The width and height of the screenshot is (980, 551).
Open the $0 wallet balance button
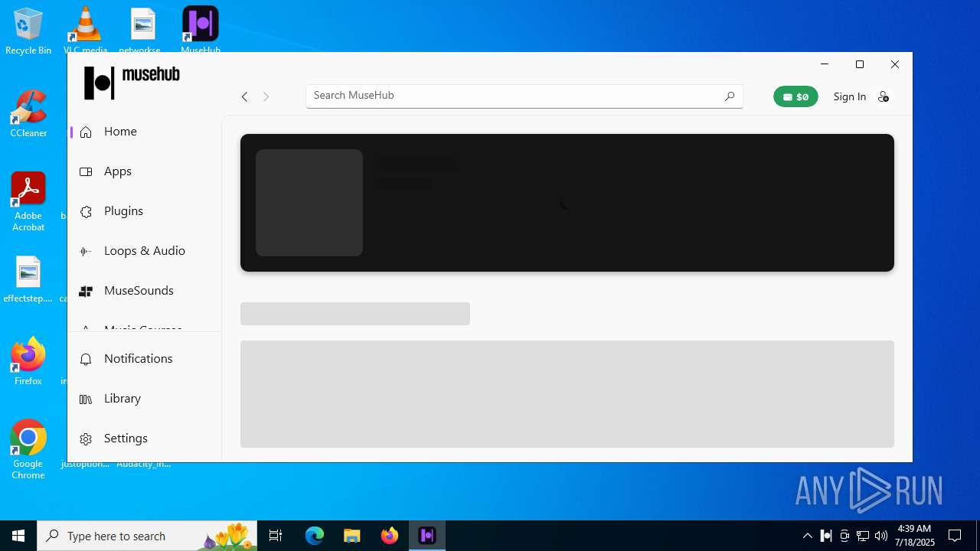pyautogui.click(x=795, y=96)
